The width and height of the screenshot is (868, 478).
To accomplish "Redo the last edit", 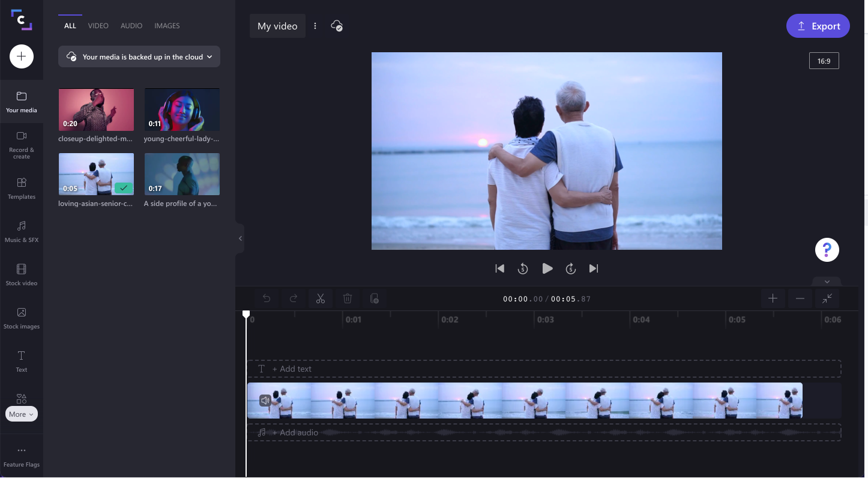I will [294, 298].
